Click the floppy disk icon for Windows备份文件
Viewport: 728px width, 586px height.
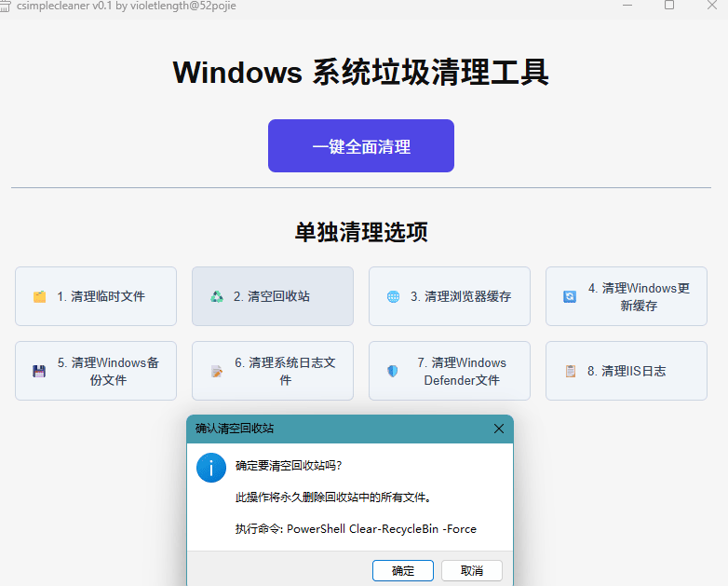click(39, 371)
